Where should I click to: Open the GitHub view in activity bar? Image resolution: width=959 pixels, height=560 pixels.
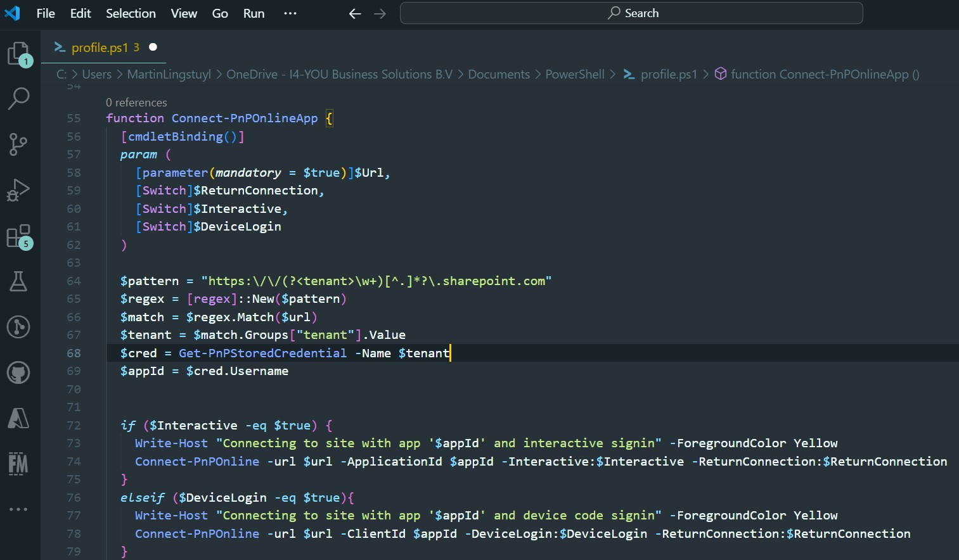18,372
